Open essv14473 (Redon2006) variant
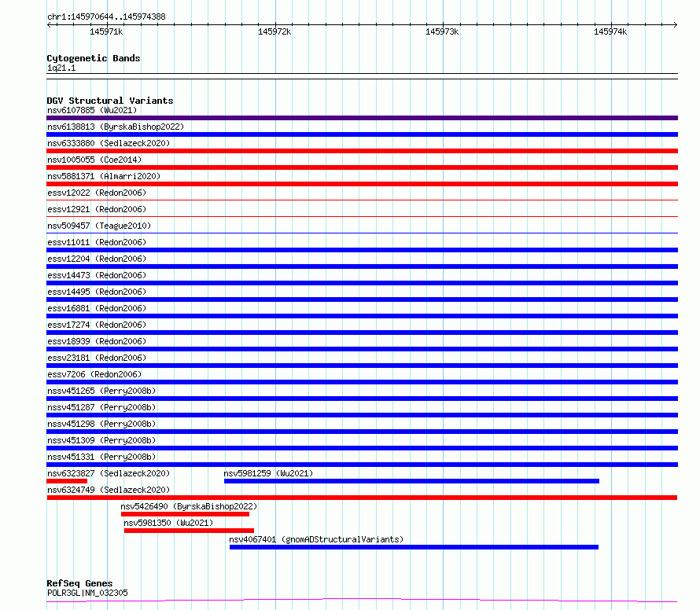Image resolution: width=700 pixels, height=610 pixels. pos(97,275)
